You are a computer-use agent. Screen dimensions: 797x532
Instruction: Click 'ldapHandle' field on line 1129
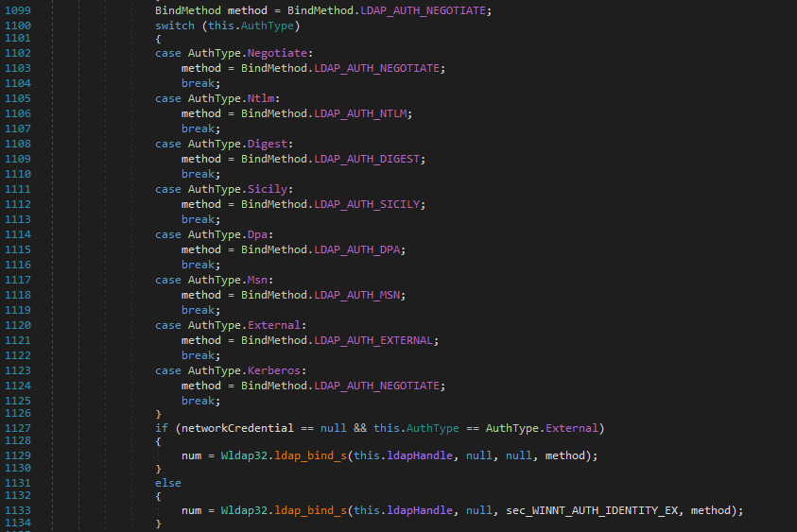coord(420,455)
